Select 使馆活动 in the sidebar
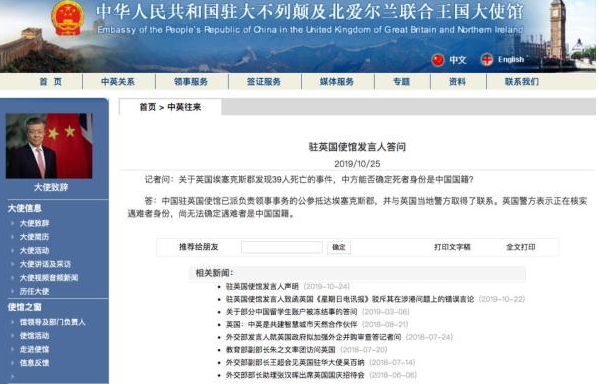This screenshot has width=598, height=384. 34,336
